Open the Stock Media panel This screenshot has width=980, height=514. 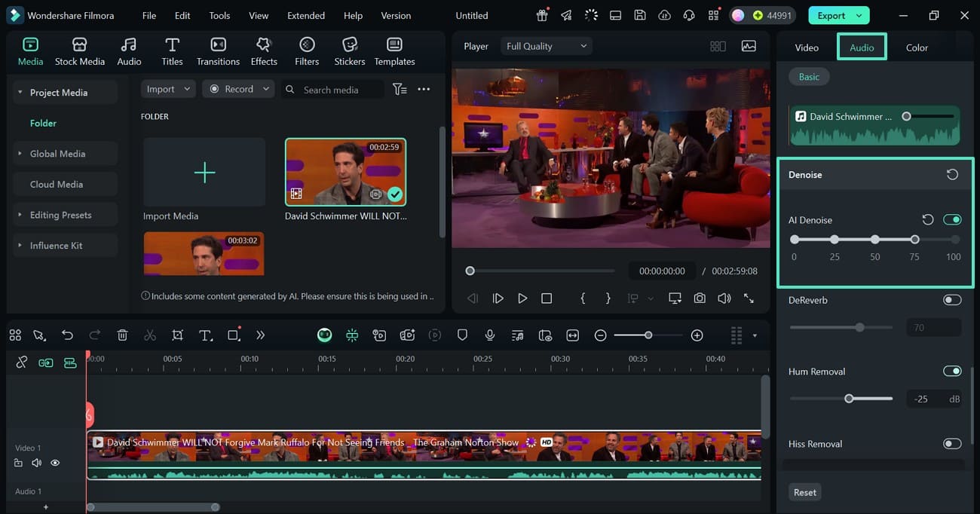coord(80,51)
